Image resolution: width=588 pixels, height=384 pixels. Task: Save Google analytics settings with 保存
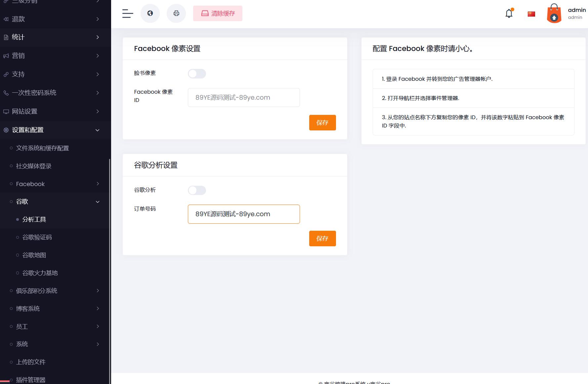[322, 238]
